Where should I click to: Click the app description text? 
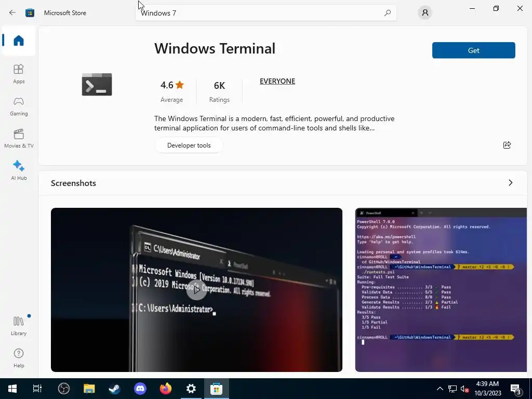274,123
